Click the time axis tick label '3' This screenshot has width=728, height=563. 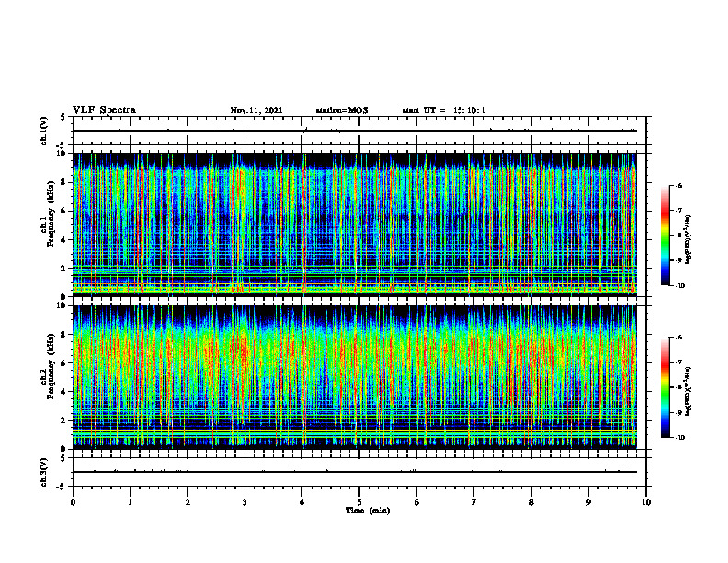click(245, 502)
